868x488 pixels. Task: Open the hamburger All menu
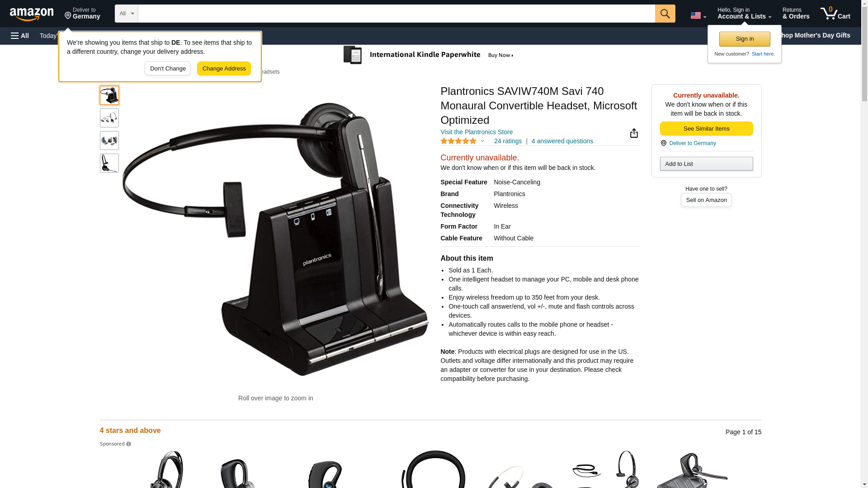tap(20, 36)
